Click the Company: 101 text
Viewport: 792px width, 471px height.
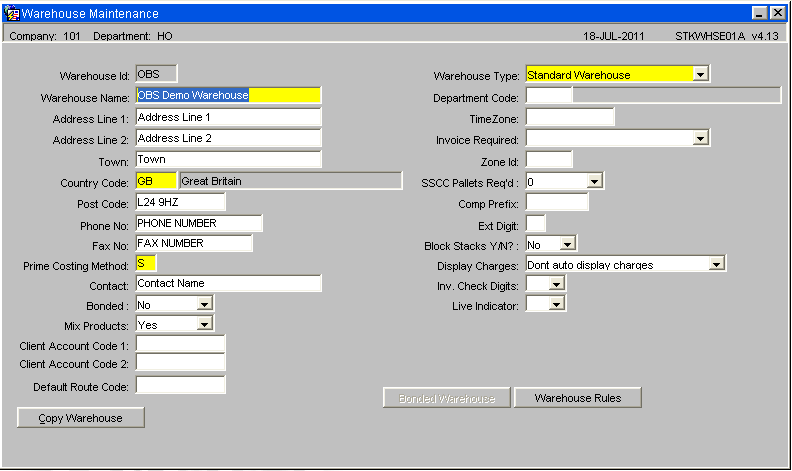[45, 36]
